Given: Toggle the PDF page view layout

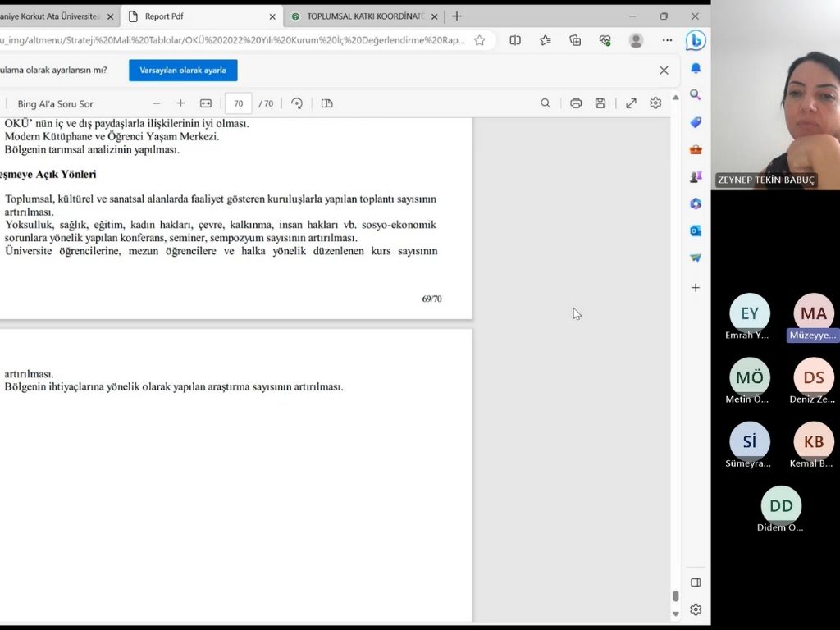Looking at the screenshot, I should 327,103.
